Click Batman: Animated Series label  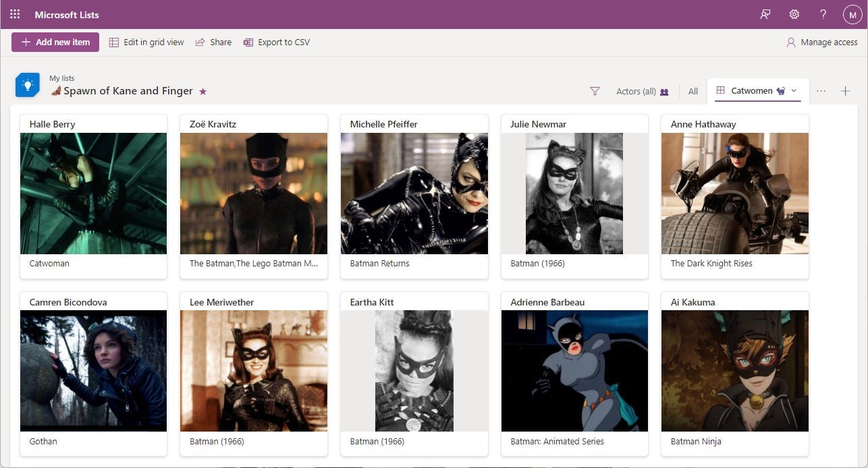[x=557, y=442]
